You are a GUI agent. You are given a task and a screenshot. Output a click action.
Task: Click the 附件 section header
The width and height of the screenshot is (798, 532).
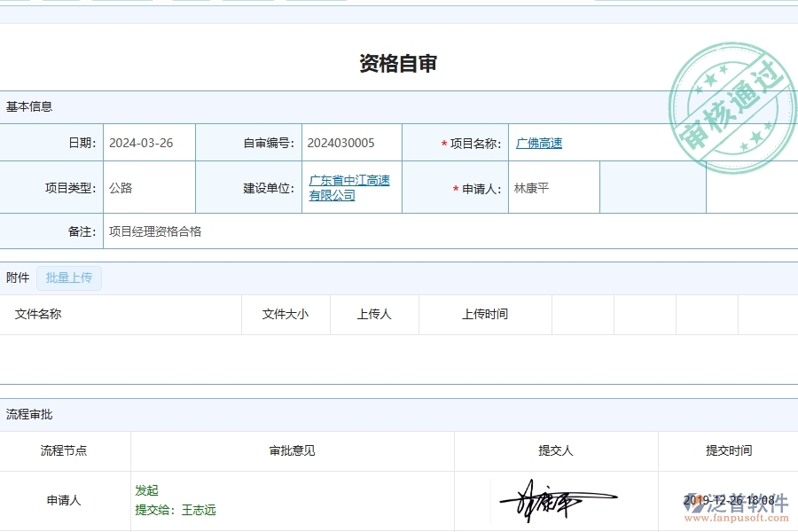click(x=18, y=278)
